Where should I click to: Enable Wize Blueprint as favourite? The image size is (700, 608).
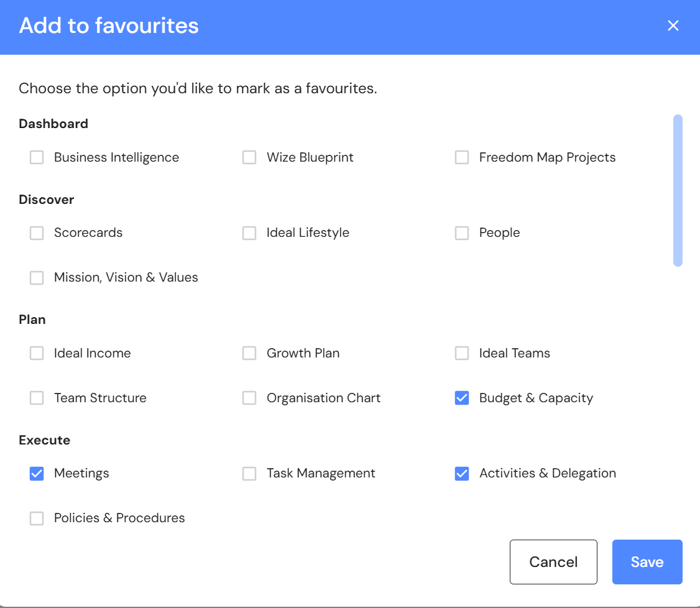pyautogui.click(x=249, y=158)
